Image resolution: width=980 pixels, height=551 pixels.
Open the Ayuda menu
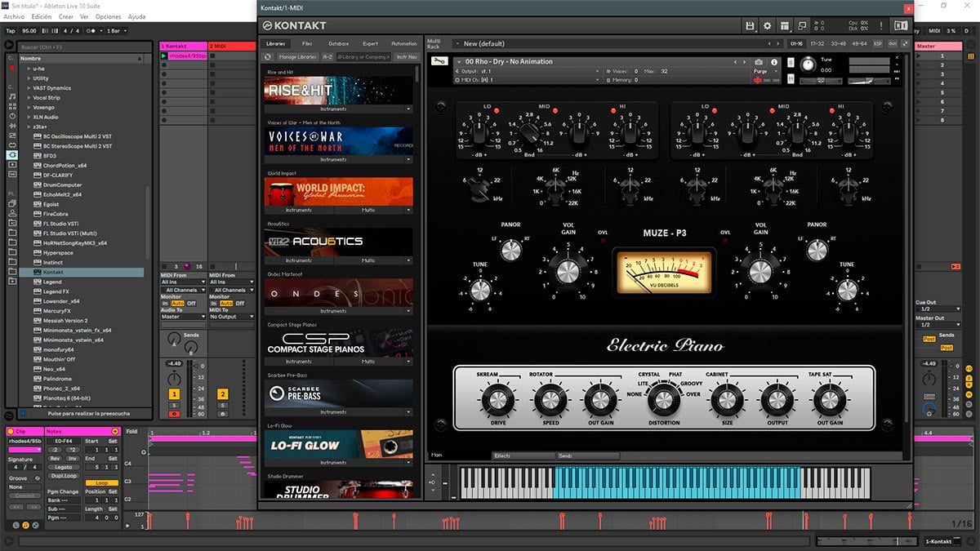tap(137, 16)
